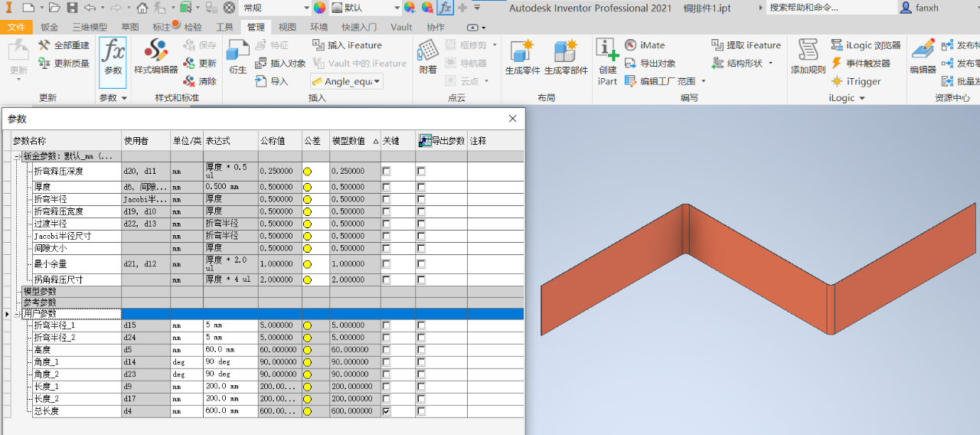Click 提取 iFeature tool
This screenshot has width=980, height=435.
pyautogui.click(x=746, y=45)
